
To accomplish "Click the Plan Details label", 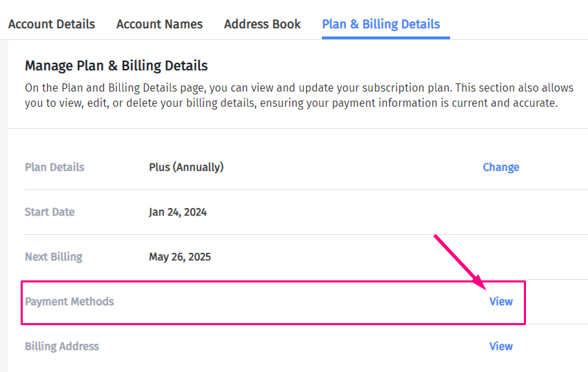I will 54,167.
